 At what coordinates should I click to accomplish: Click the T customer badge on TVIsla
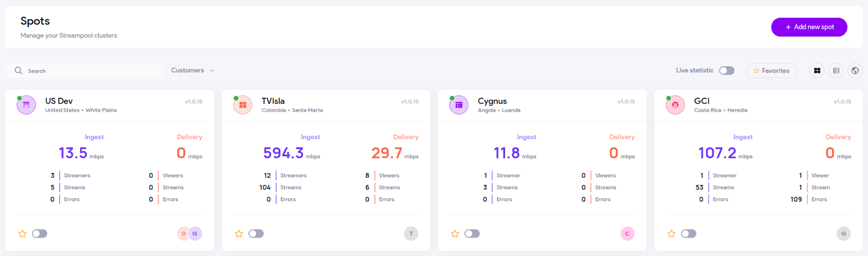click(x=411, y=234)
